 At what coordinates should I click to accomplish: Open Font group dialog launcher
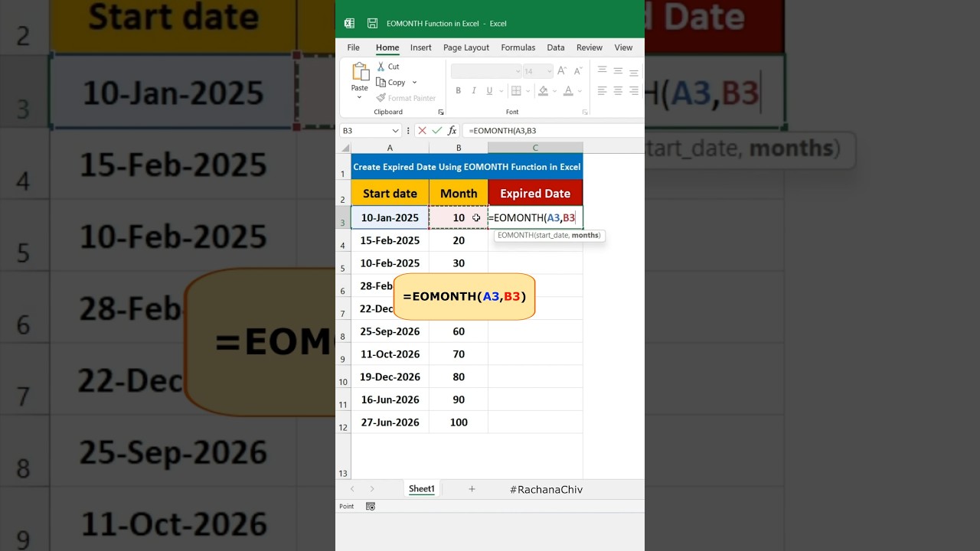pos(585,112)
